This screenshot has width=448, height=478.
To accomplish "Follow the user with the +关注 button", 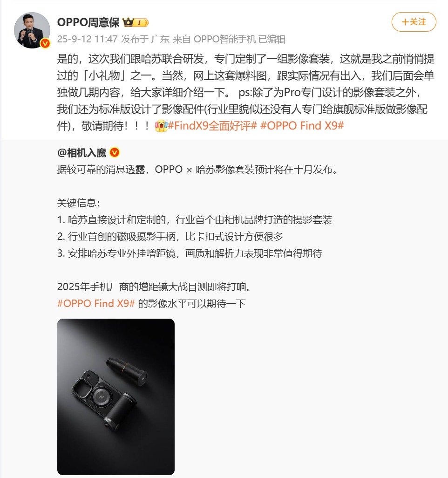I will (x=414, y=22).
